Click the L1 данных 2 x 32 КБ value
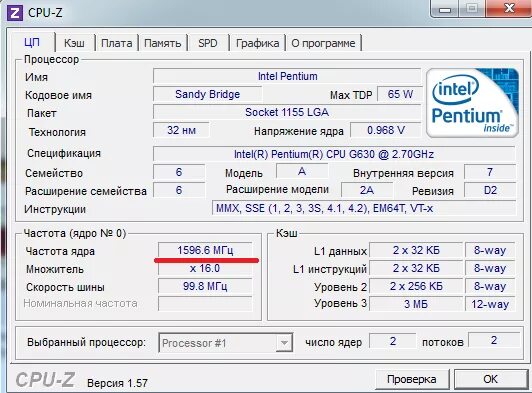This screenshot has height=393, width=532. pyautogui.click(x=416, y=250)
